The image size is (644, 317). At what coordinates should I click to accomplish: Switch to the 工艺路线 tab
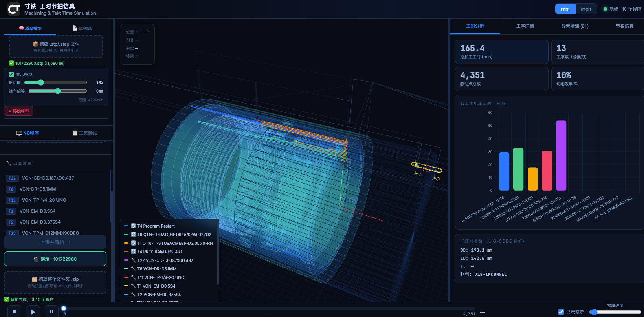(x=84, y=133)
